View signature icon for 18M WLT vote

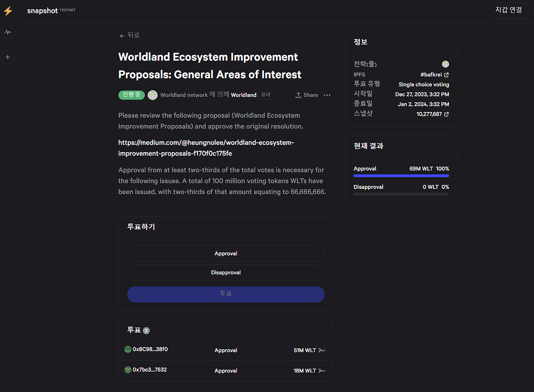tap(322, 371)
